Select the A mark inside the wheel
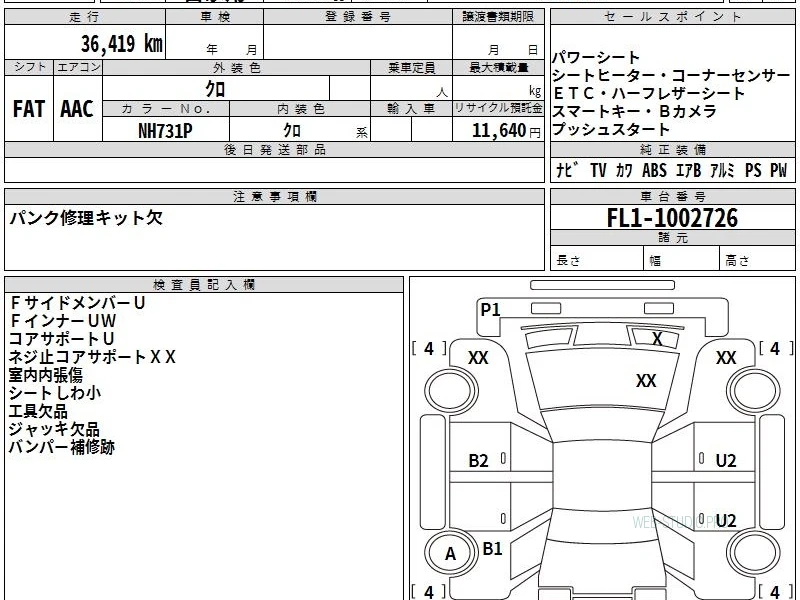Image resolution: width=800 pixels, height=600 pixels. [450, 554]
